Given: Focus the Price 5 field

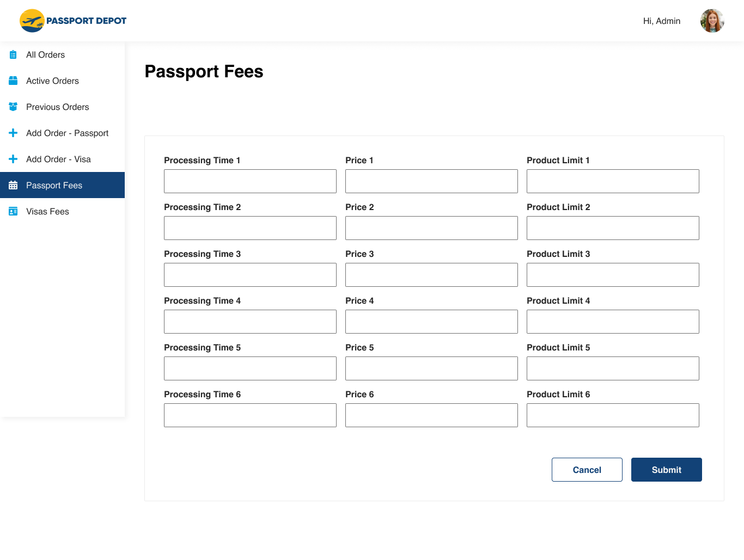Looking at the screenshot, I should tap(431, 368).
